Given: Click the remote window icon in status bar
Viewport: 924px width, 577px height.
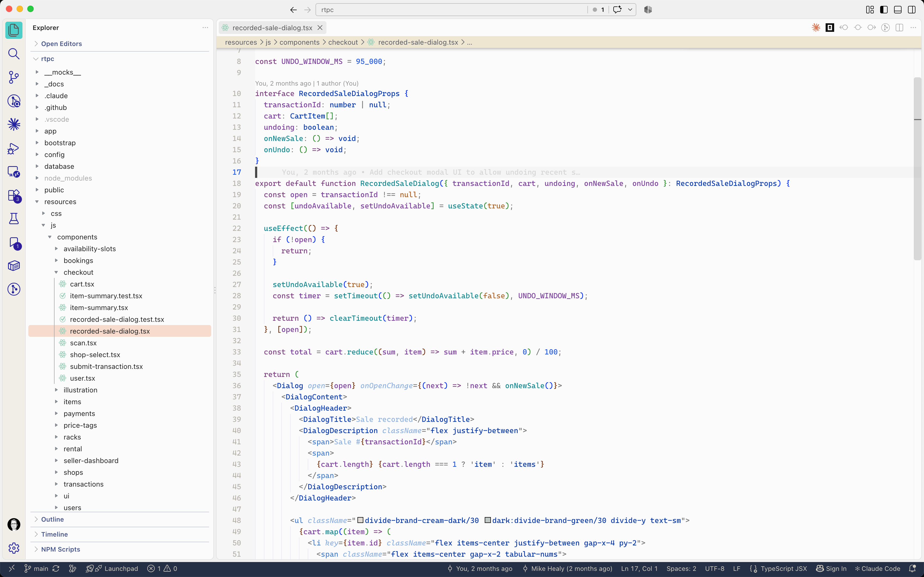Looking at the screenshot, I should 12,569.
